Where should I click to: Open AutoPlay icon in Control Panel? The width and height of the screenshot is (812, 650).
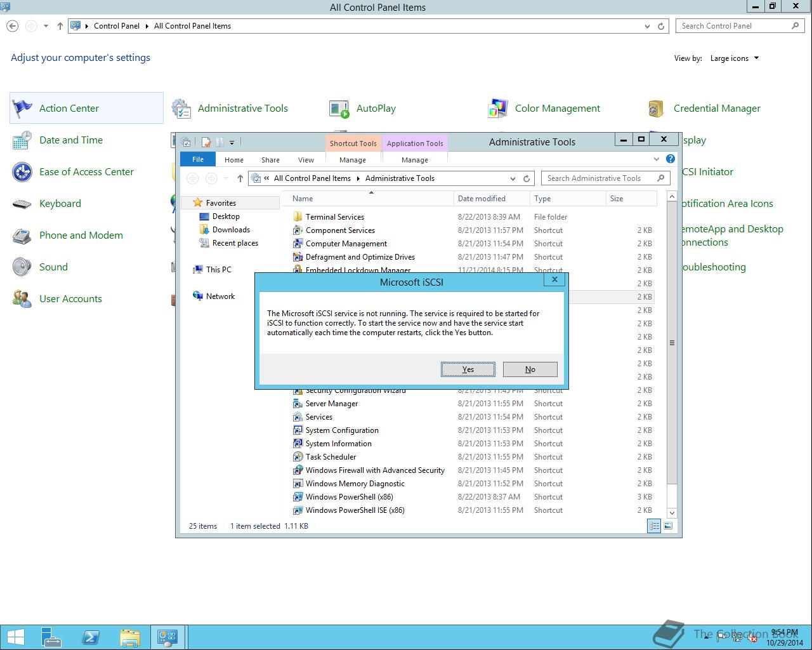[339, 109]
